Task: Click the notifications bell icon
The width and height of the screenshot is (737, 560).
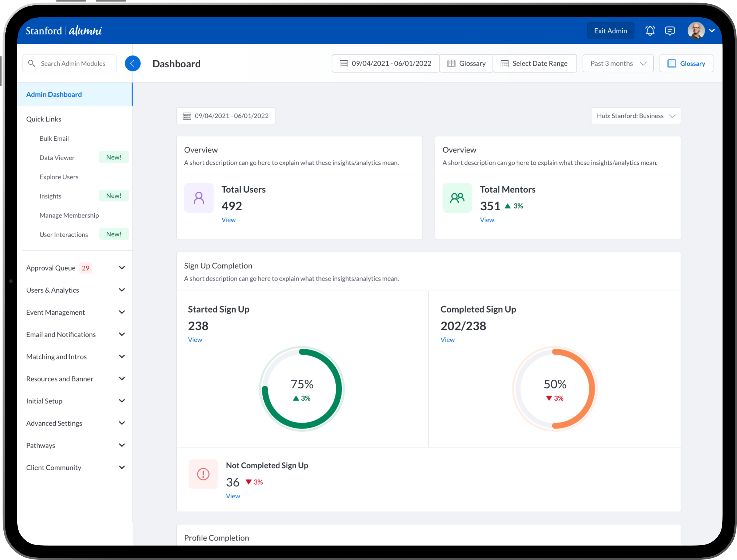Action: tap(650, 31)
